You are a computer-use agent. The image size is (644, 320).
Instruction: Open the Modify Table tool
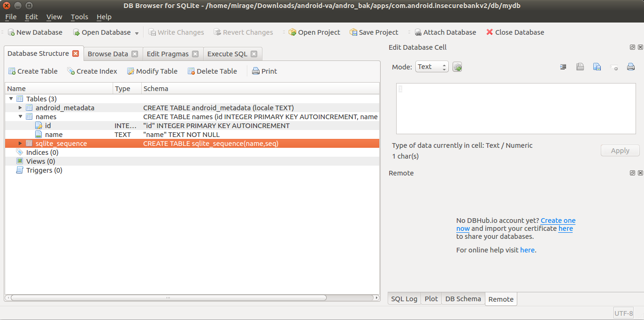click(x=152, y=71)
